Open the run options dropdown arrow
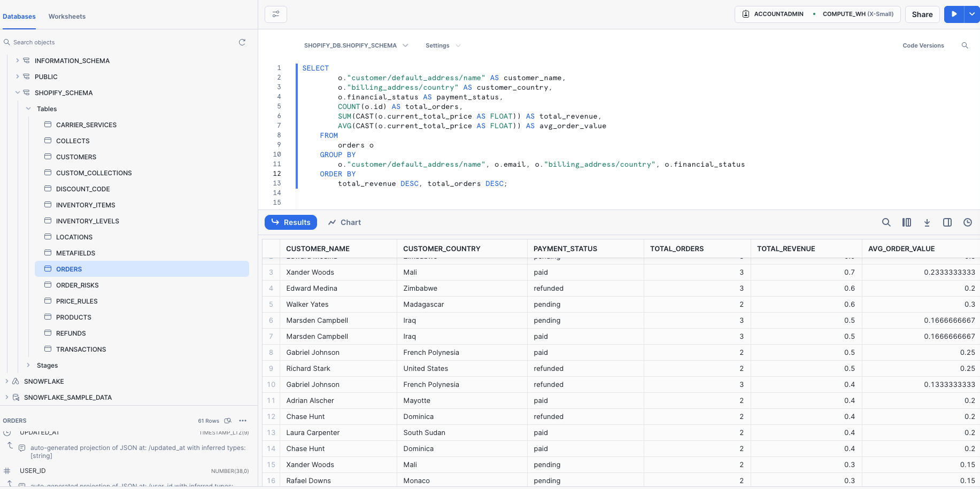 (972, 14)
